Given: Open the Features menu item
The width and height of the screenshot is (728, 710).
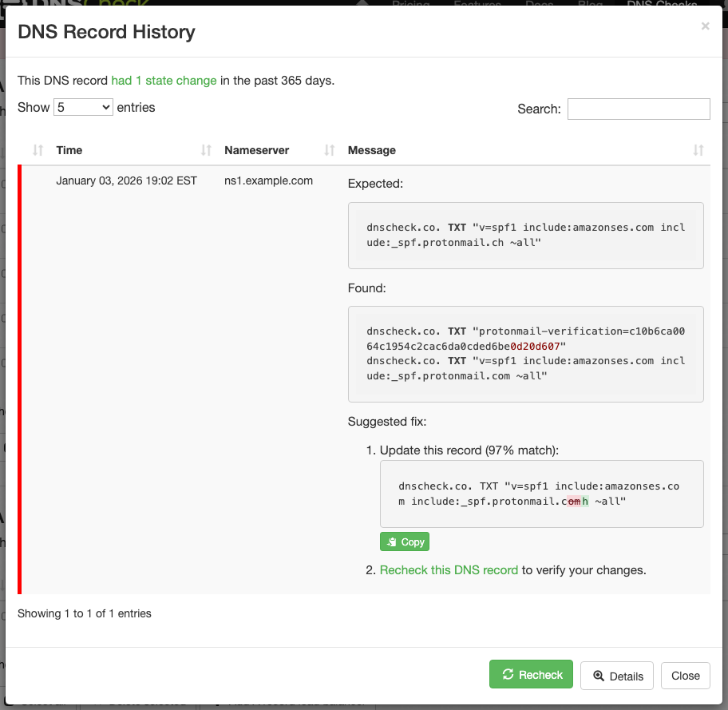Looking at the screenshot, I should (477, 5).
